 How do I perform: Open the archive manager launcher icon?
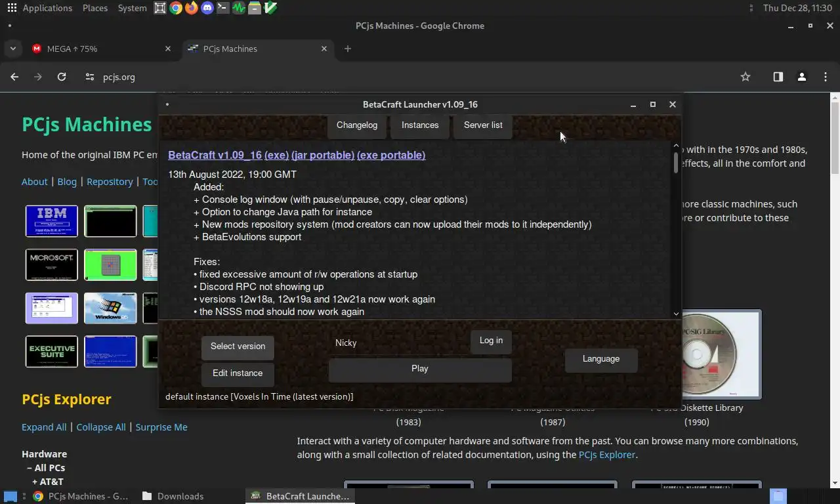(255, 8)
